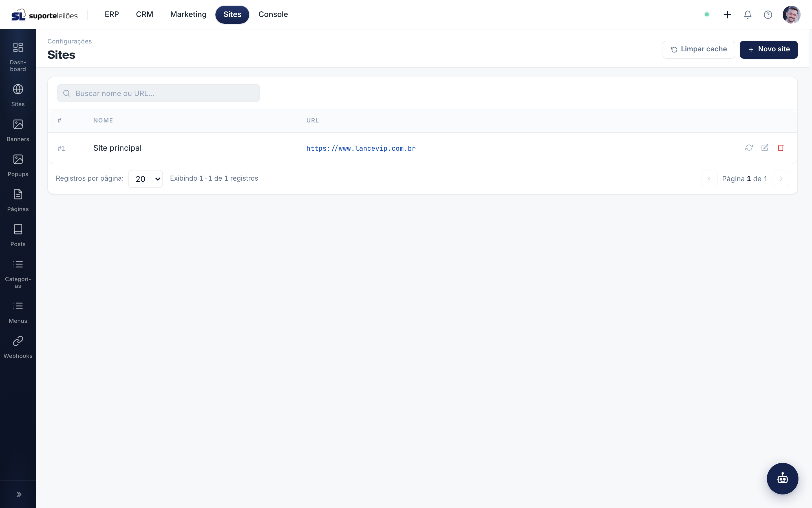Screen dimensions: 812x508
Task: Click the Site principal name cell
Action: 118,148
